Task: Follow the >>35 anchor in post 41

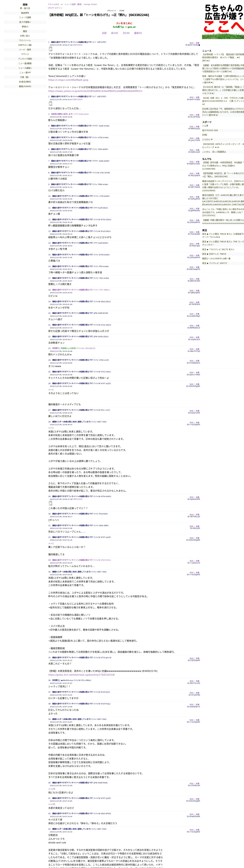Action: click(x=52, y=804)
